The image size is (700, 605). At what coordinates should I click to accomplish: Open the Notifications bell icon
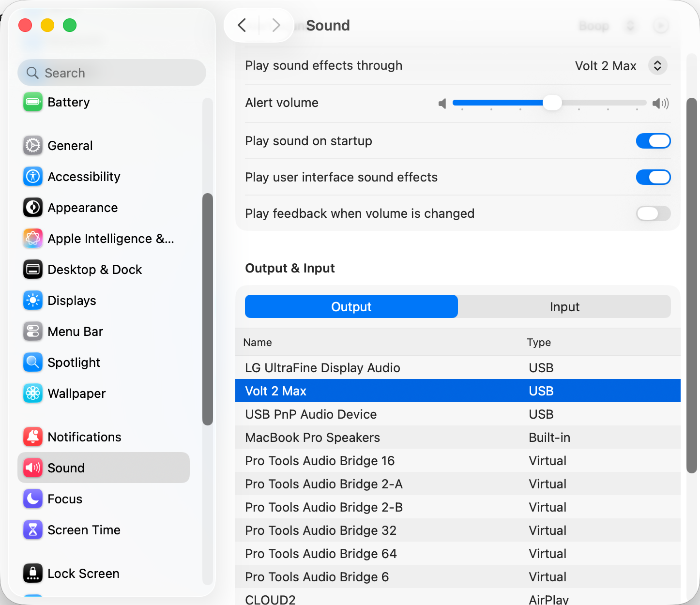(x=33, y=437)
